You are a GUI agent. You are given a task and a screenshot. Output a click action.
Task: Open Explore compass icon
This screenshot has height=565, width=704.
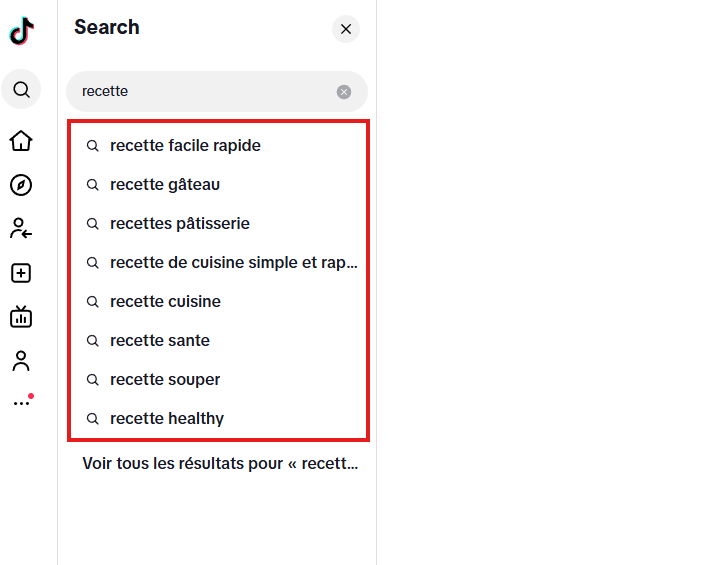coord(21,185)
